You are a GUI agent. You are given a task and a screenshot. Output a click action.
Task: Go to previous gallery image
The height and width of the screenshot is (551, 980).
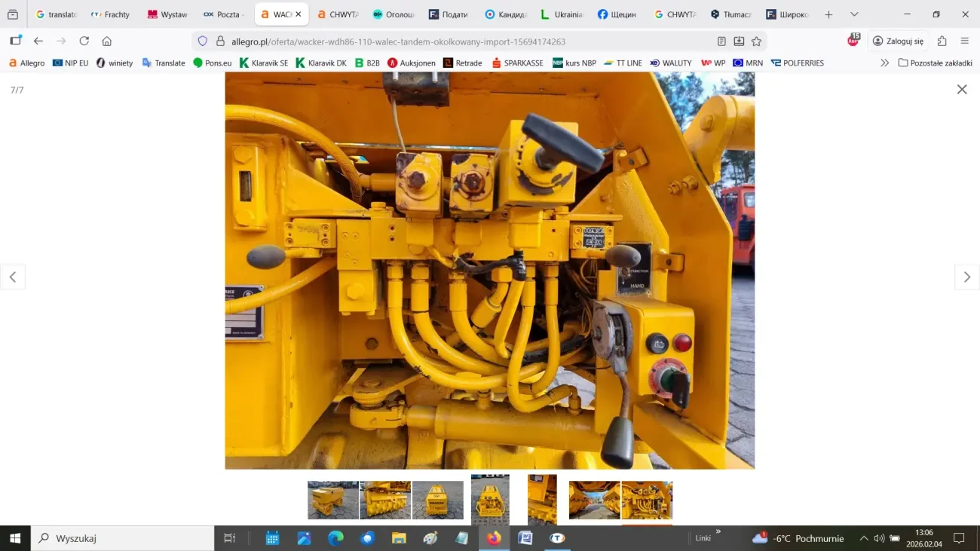(13, 277)
